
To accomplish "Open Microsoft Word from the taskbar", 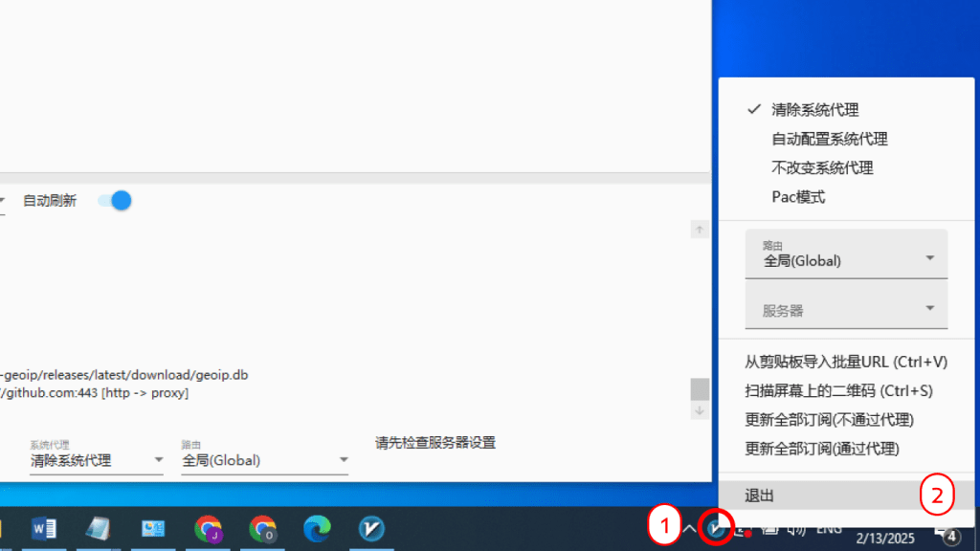I will tap(44, 528).
